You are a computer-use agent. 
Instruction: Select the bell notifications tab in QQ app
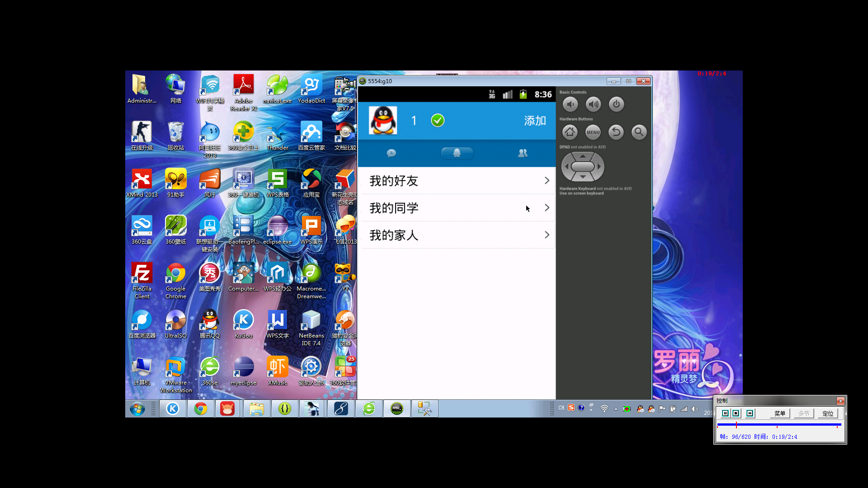[457, 153]
